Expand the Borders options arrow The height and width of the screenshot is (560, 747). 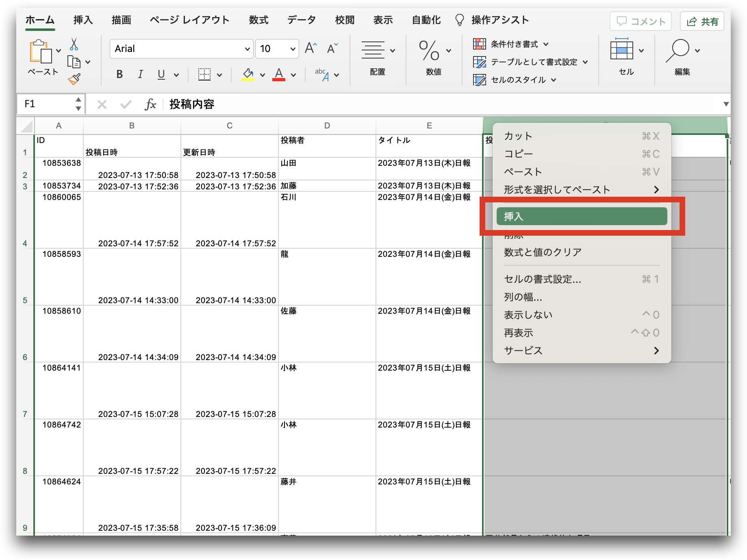[219, 75]
